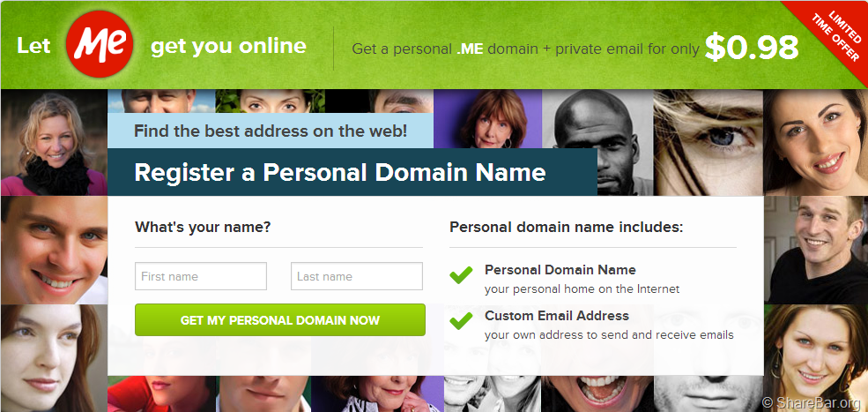Image resolution: width=868 pixels, height=412 pixels.
Task: Click the $0.98 price text
Action: pyautogui.click(x=751, y=48)
